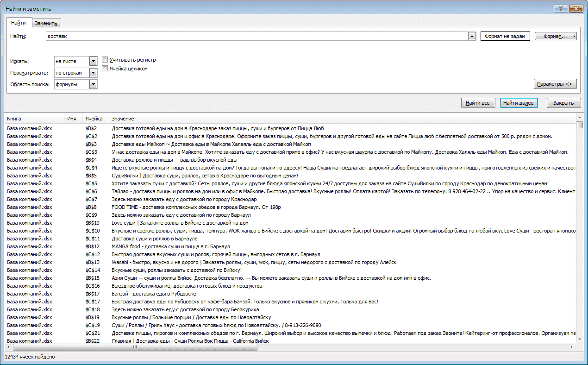Screen dimensions: 588x365
Task: Select the result row for cell $C$10
Action: tap(290, 231)
